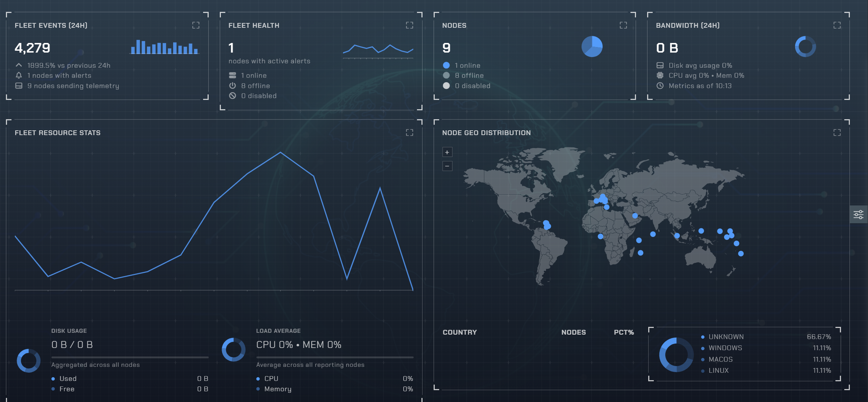
Task: Expand the Fleet Resource Stats panel
Action: pyautogui.click(x=409, y=133)
